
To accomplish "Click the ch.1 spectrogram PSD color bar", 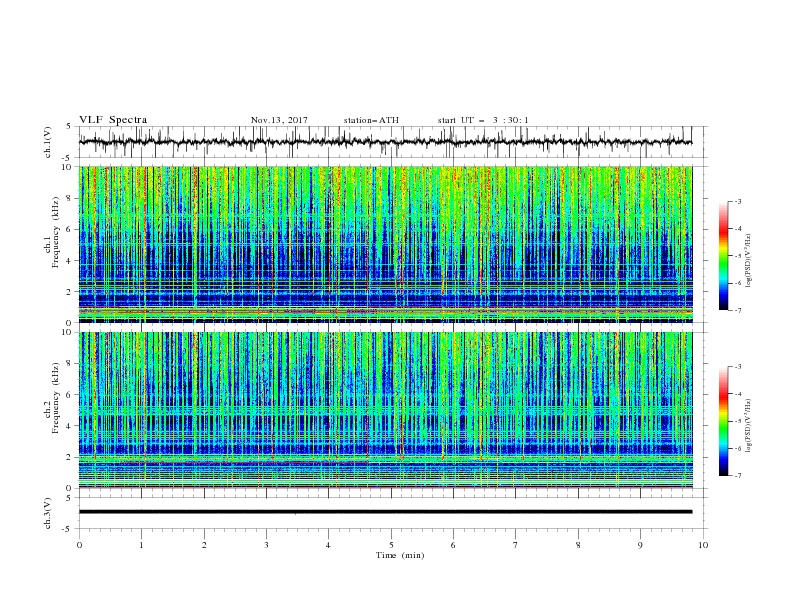I will coord(724,256).
